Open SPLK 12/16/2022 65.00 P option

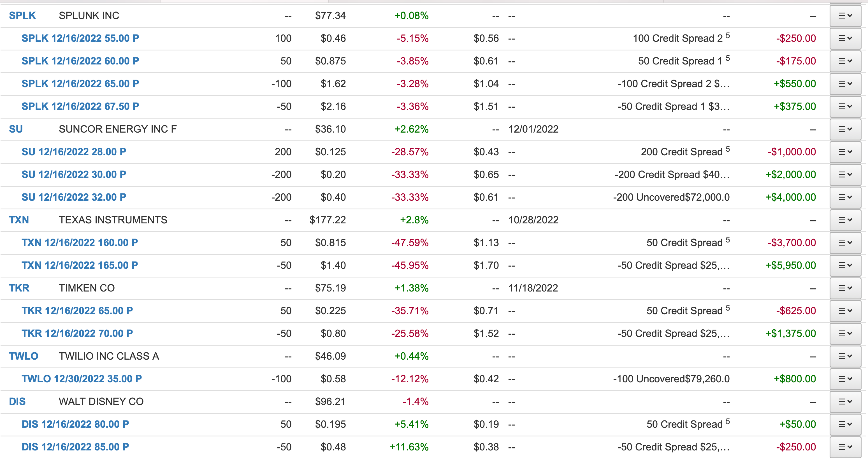point(80,84)
